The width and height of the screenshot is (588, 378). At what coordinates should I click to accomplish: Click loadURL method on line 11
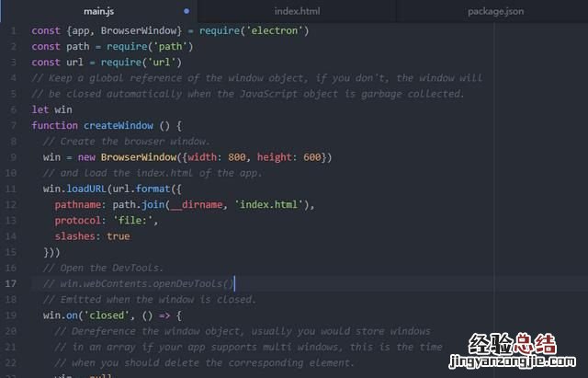coord(86,189)
